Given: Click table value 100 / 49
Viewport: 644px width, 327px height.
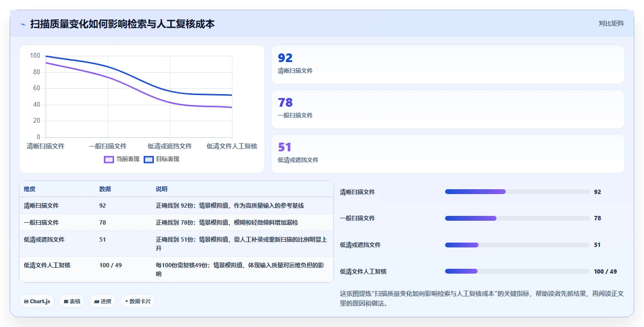Looking at the screenshot, I should click(x=111, y=265).
